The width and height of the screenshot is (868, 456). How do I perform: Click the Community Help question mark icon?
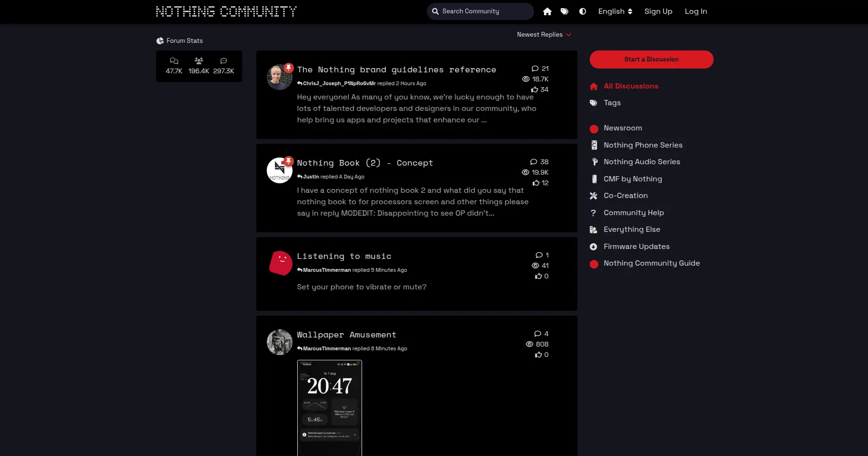click(593, 213)
